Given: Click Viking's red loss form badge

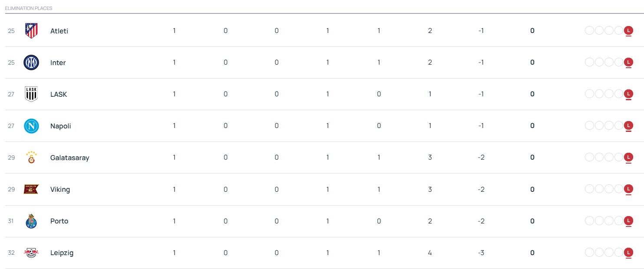Looking at the screenshot, I should tap(628, 189).
